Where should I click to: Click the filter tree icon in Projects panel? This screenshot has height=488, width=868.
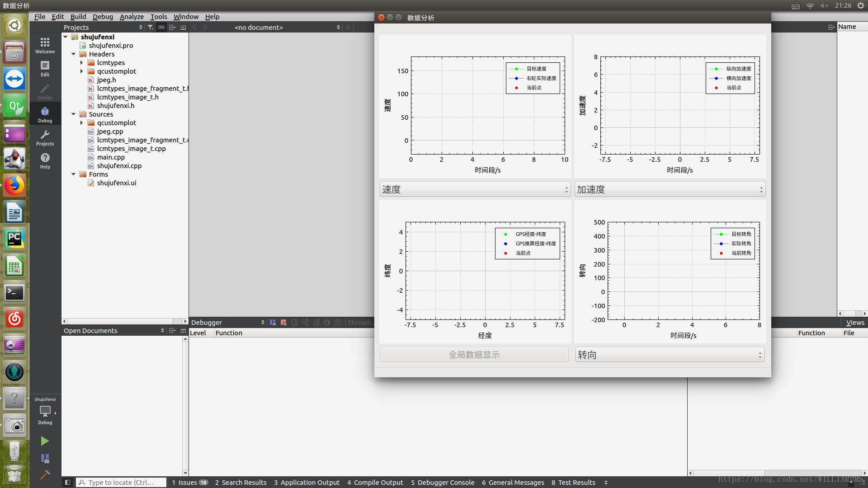pos(151,28)
